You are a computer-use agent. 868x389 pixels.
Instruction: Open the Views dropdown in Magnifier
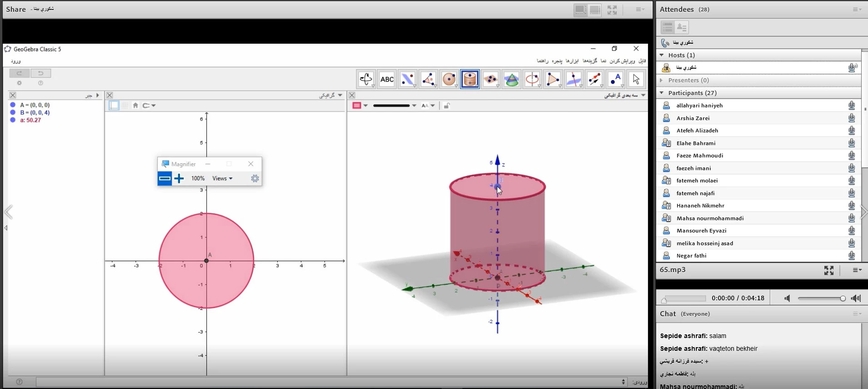point(222,178)
